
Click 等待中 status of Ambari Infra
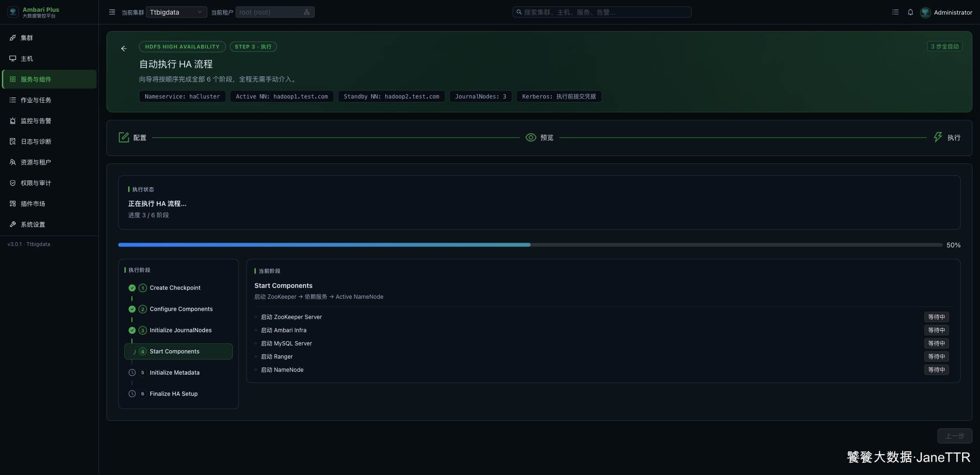(936, 330)
